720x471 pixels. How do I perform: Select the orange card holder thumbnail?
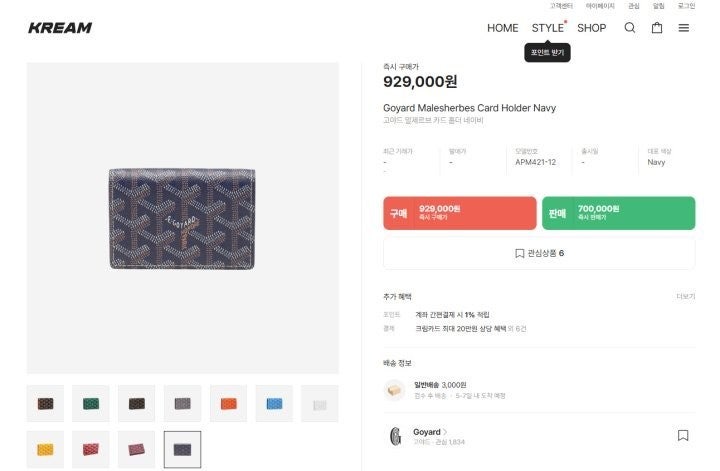pyautogui.click(x=228, y=404)
